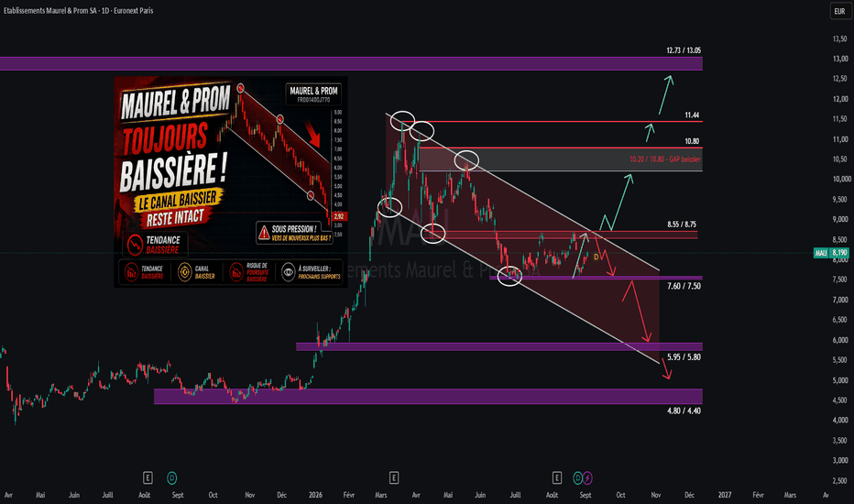
Task: Select the lone teal dividend D marker
Action: point(171,477)
